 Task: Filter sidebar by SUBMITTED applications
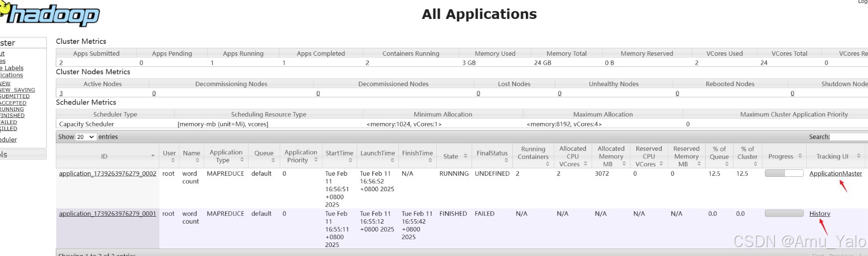click(x=15, y=96)
